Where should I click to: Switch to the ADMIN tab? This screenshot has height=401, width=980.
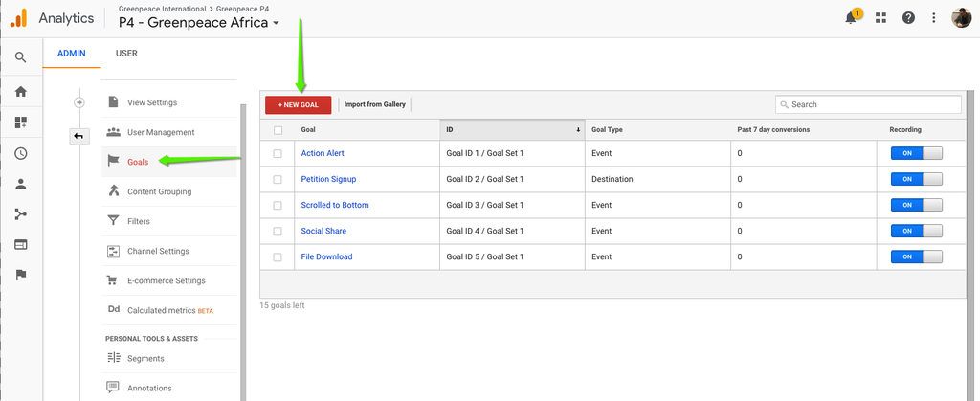point(71,53)
